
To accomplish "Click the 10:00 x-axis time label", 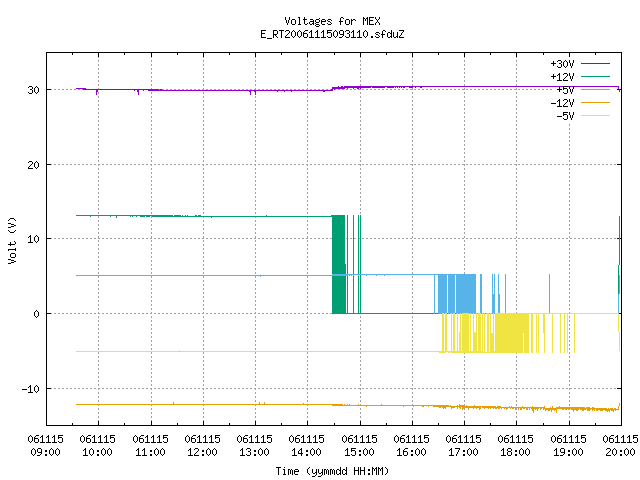I will [x=98, y=452].
